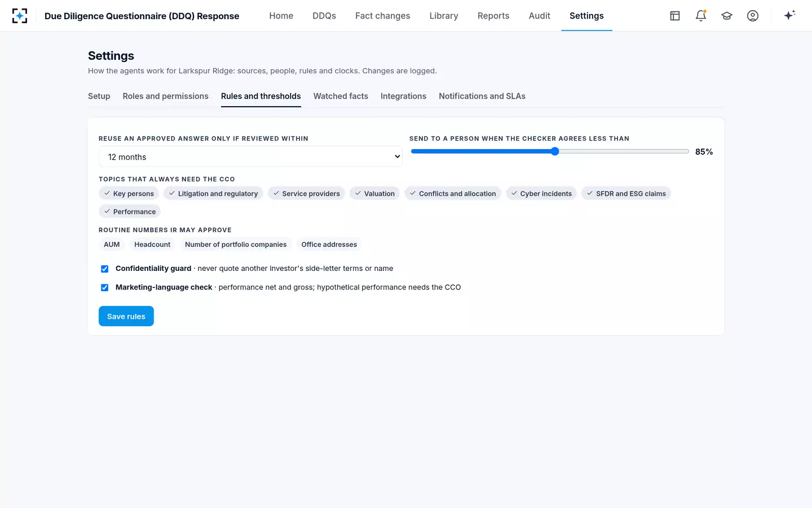This screenshot has height=508, width=812.
Task: Select Settings in the top navigation
Action: point(586,16)
